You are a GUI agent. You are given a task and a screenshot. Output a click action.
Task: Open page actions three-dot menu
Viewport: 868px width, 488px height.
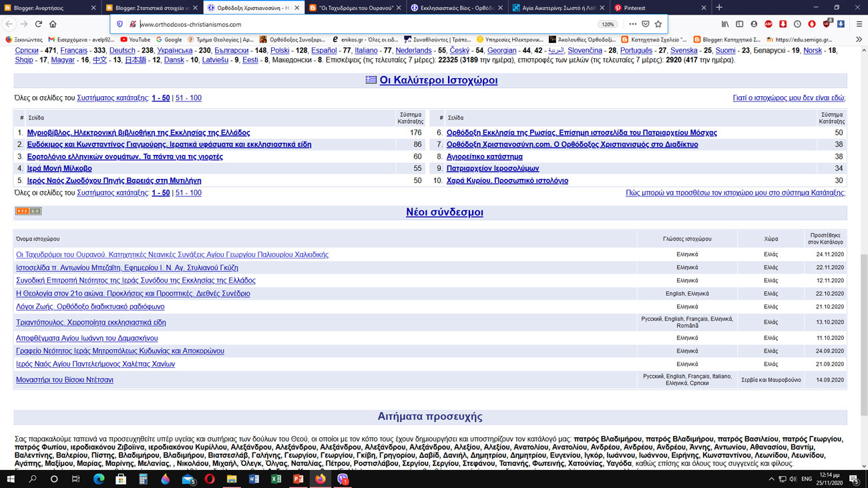(632, 24)
